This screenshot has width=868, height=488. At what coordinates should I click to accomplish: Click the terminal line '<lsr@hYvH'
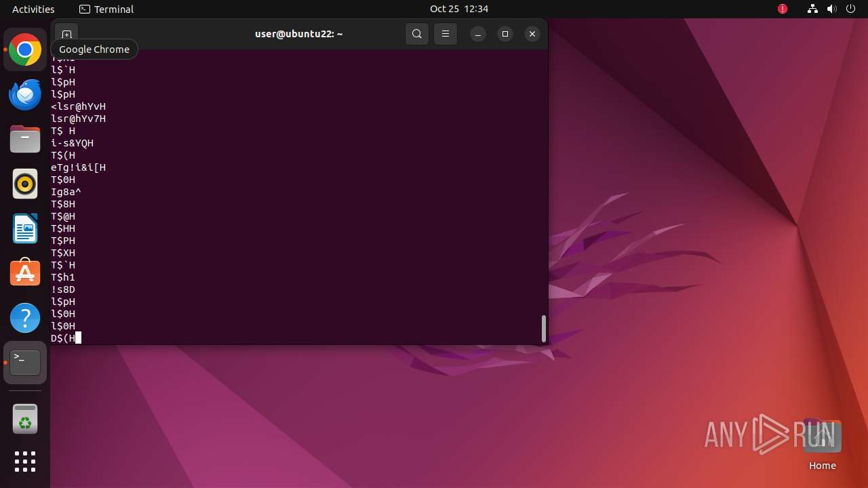pyautogui.click(x=78, y=106)
